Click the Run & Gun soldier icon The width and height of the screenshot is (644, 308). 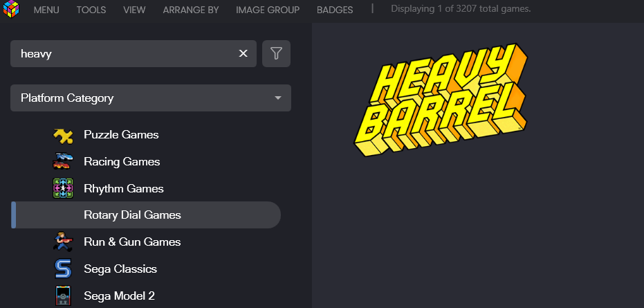(63, 242)
